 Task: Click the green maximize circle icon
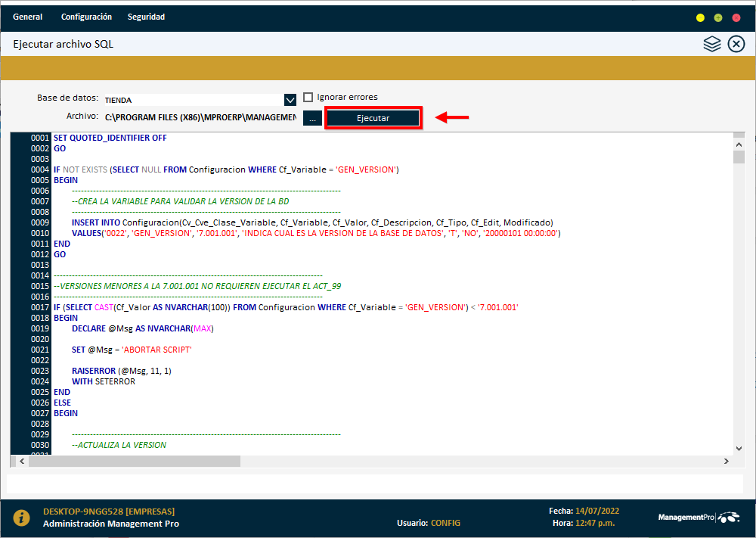[x=717, y=17]
